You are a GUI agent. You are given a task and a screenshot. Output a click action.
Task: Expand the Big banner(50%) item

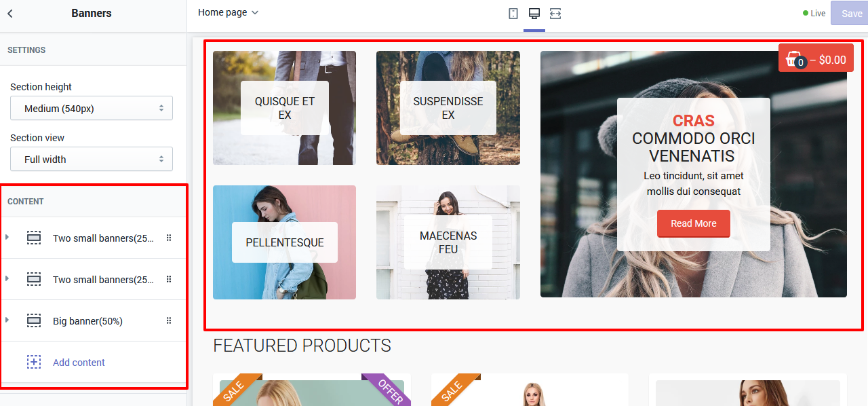click(7, 320)
